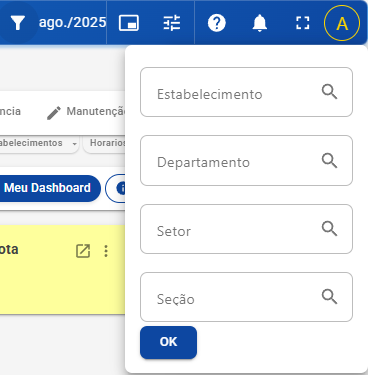Toggle picture-in-picture view icon
Viewport: 368px width, 375px height.
click(x=129, y=23)
